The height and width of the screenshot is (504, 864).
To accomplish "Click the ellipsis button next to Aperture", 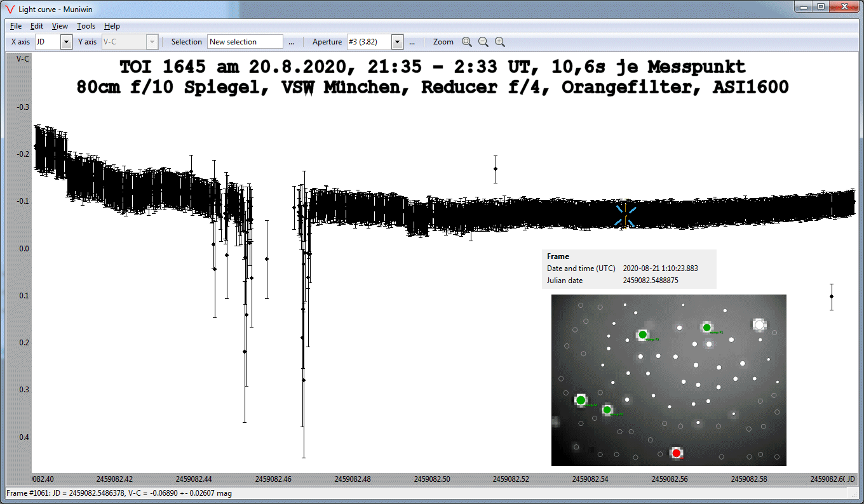I will (x=412, y=42).
